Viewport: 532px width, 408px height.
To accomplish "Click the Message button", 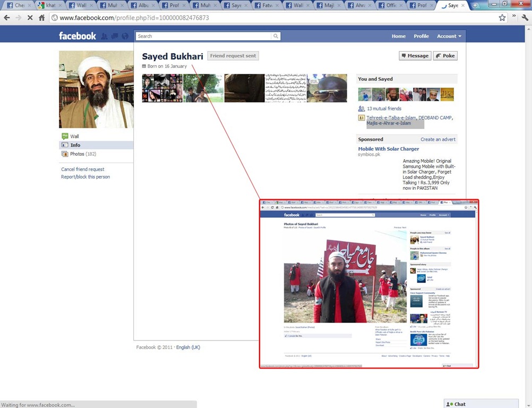I will click(415, 56).
